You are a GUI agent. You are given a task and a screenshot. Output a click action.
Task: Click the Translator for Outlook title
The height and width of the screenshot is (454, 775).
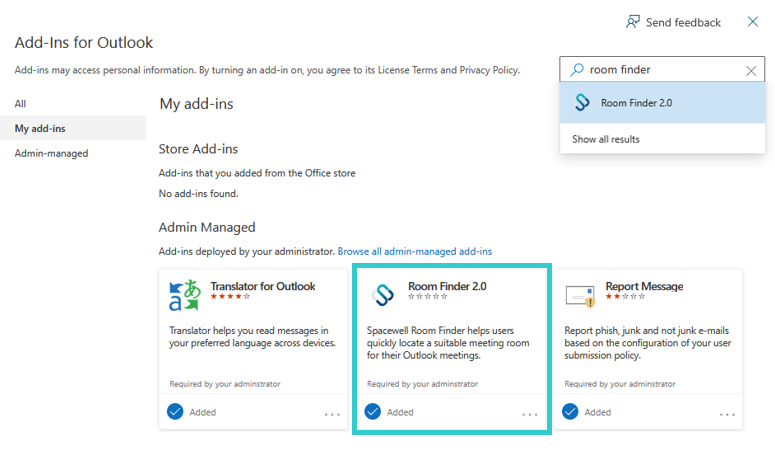[x=262, y=286]
